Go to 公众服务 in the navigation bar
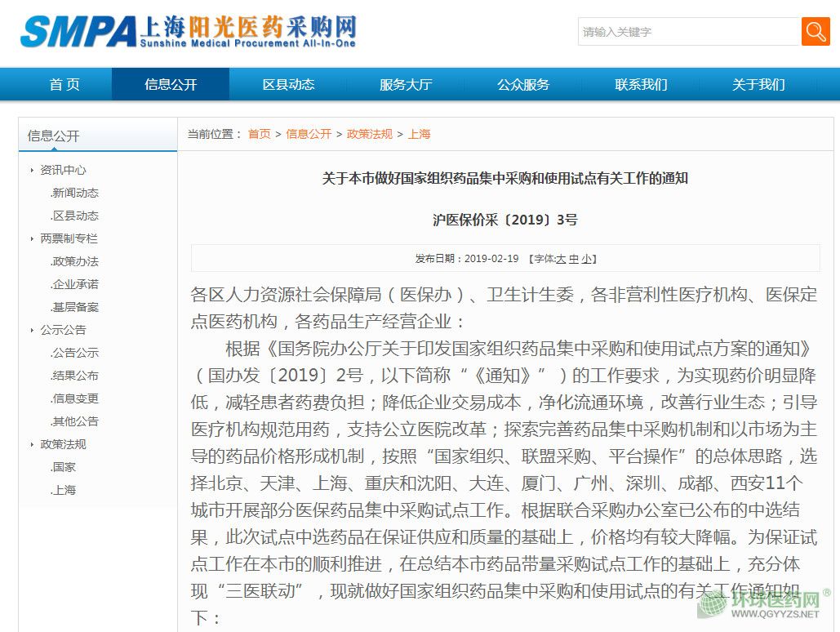 (x=523, y=84)
